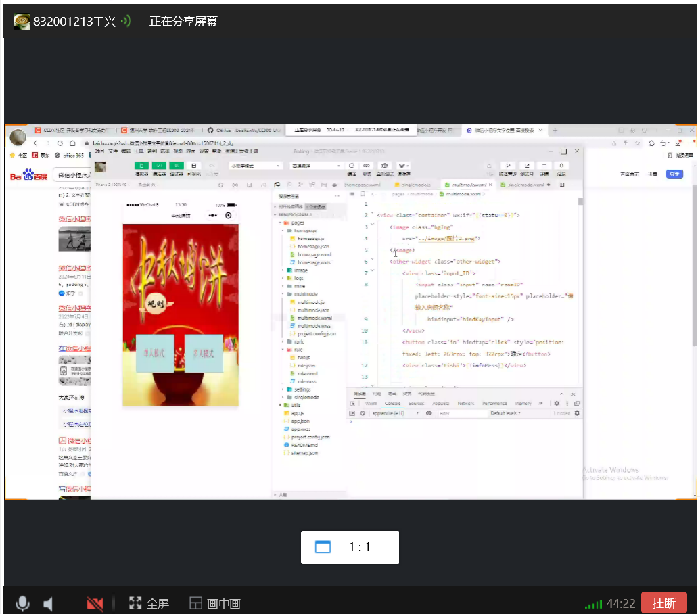Open sitemap.json in the file tree
Screen dimensions: 700x614
click(302, 453)
